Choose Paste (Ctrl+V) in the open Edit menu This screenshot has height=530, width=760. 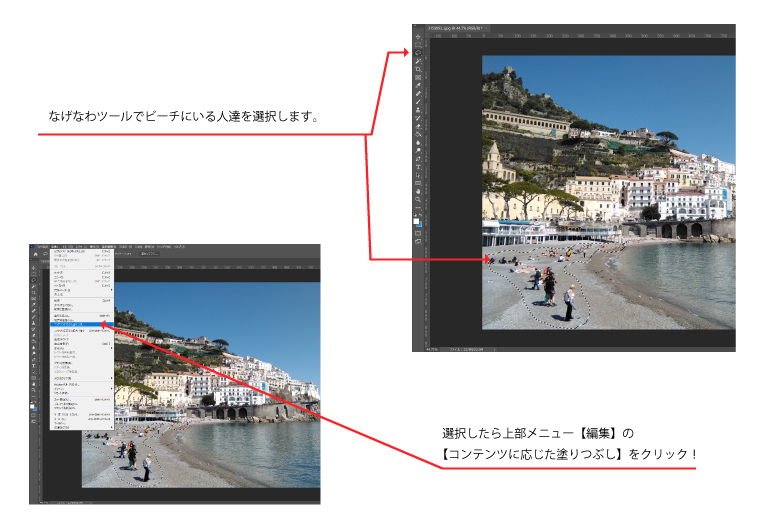[82, 286]
